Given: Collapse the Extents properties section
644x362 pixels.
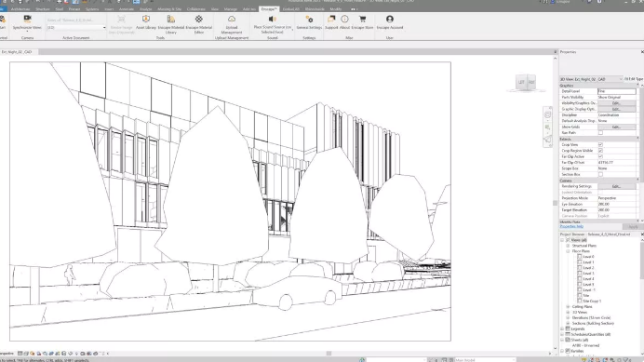Looking at the screenshot, I should click(x=637, y=139).
